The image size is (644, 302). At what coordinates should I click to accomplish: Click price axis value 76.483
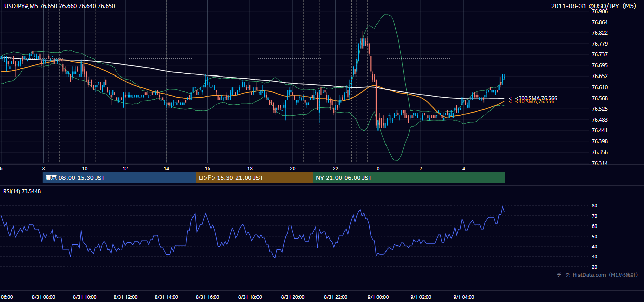point(600,120)
